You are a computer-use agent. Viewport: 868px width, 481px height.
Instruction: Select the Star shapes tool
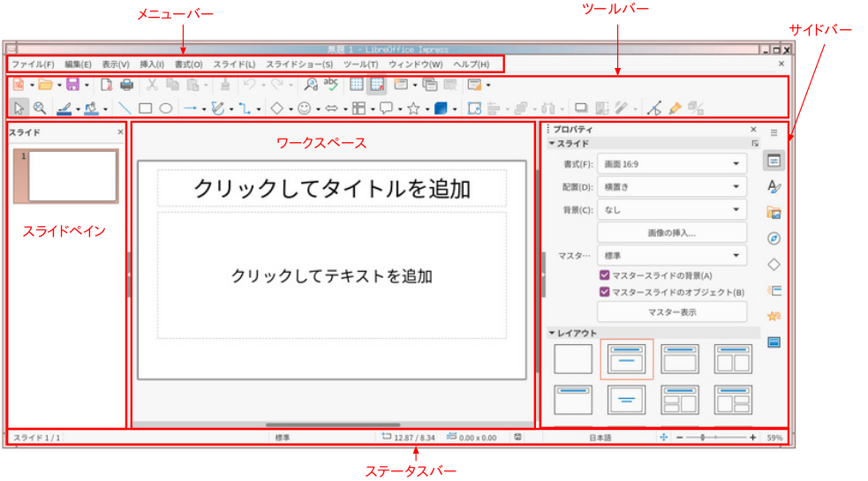pos(413,108)
